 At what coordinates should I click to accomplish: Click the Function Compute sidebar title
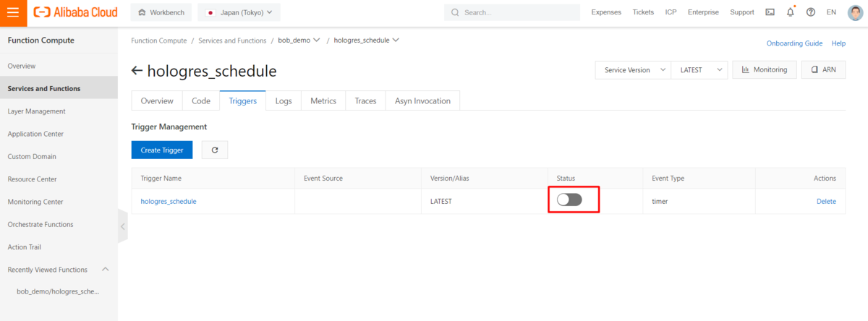click(x=41, y=40)
